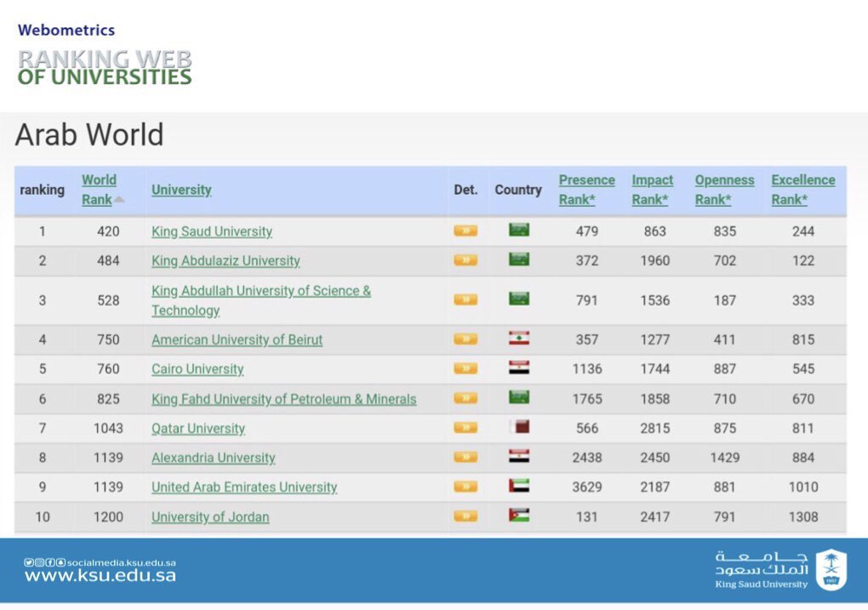
Task: Sort table by University header
Action: click(181, 190)
